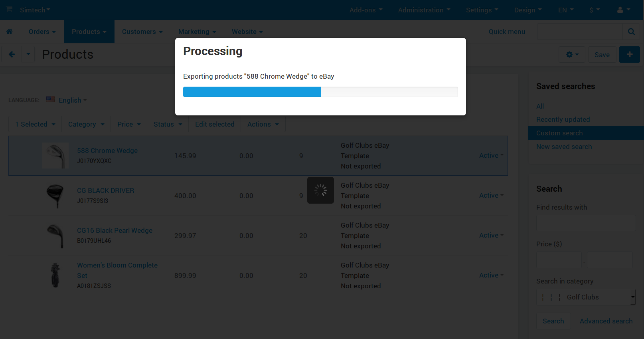
Task: Click the Search button in sidebar
Action: 553,321
